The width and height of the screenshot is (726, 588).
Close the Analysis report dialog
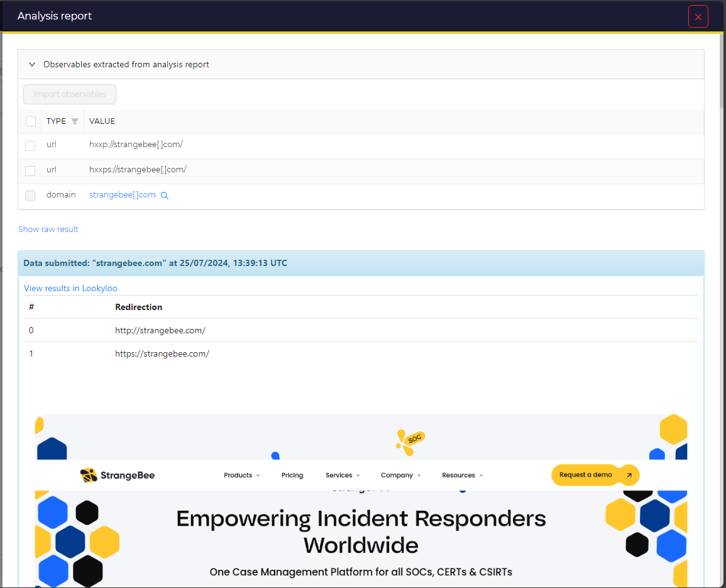698,17
